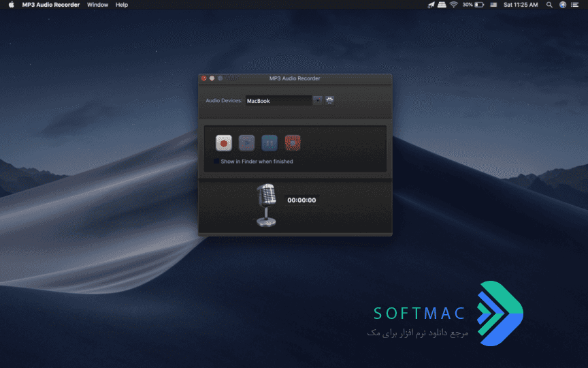Click the Sat 11:25 AM clock
This screenshot has height=368, width=588.
click(x=521, y=5)
